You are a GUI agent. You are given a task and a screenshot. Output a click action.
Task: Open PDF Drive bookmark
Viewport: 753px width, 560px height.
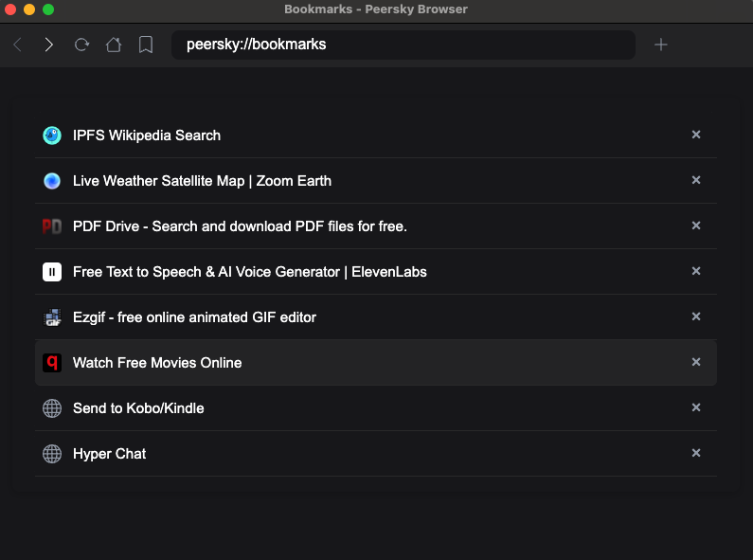[x=240, y=226]
